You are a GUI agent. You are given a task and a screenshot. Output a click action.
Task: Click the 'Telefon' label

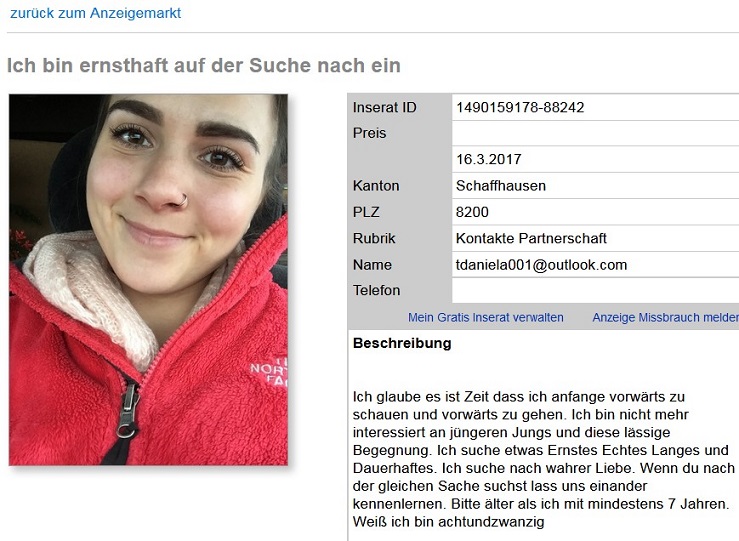(x=376, y=290)
